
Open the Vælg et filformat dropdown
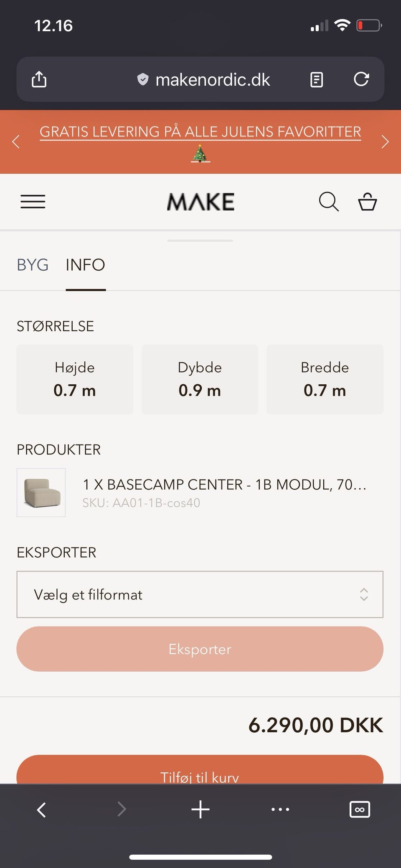tap(200, 594)
